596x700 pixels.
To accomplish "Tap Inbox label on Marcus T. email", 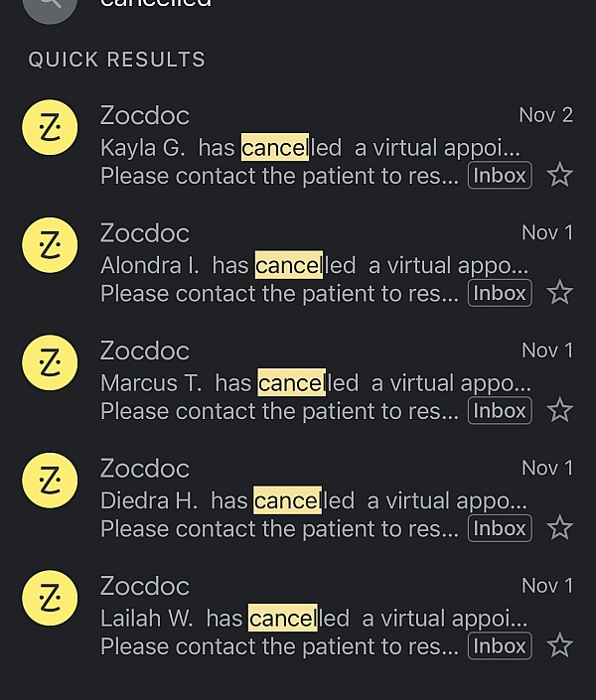I will tap(500, 410).
